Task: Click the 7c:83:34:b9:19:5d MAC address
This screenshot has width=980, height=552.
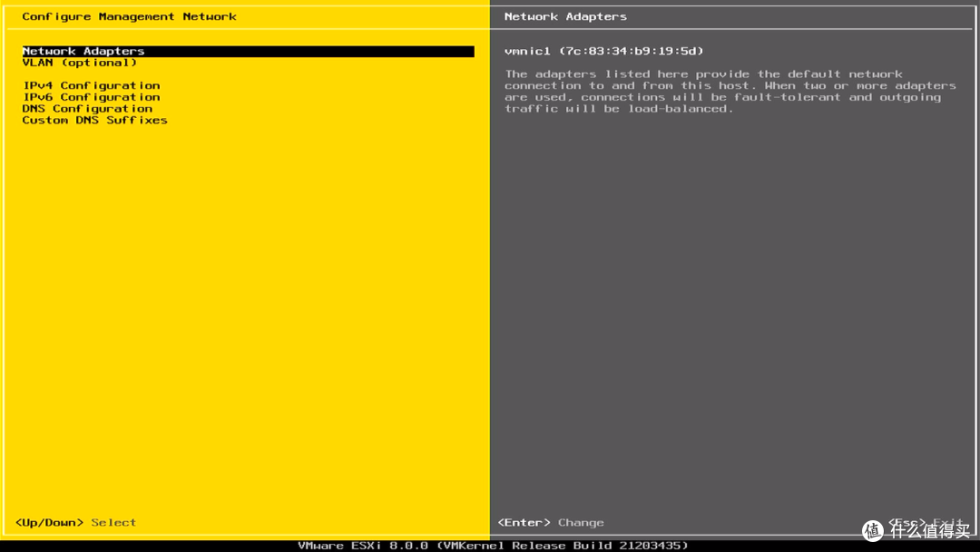Action: coord(632,52)
